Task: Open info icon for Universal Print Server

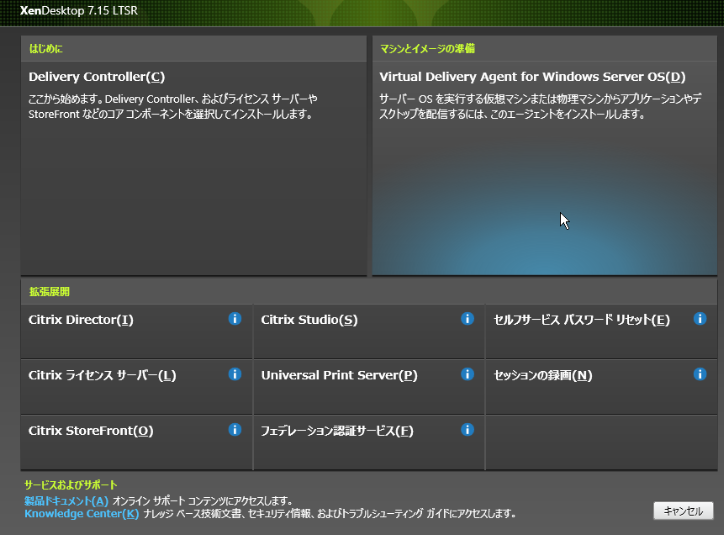Action: tap(467, 374)
